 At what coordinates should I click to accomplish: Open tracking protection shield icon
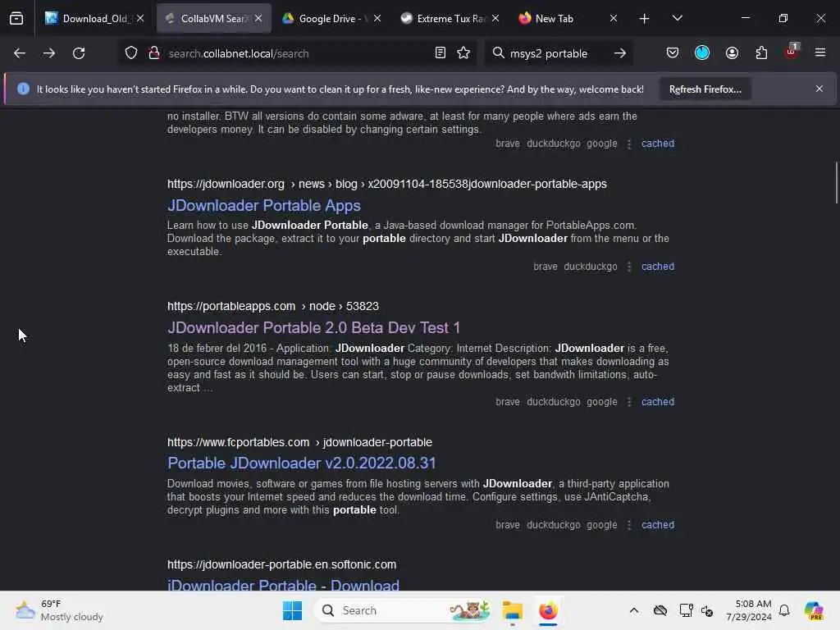(131, 53)
